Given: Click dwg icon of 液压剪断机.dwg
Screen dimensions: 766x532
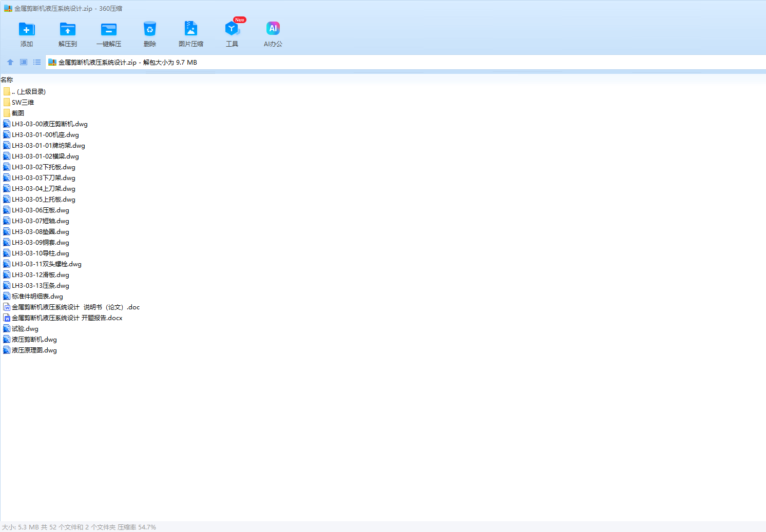Looking at the screenshot, I should pyautogui.click(x=7, y=339).
